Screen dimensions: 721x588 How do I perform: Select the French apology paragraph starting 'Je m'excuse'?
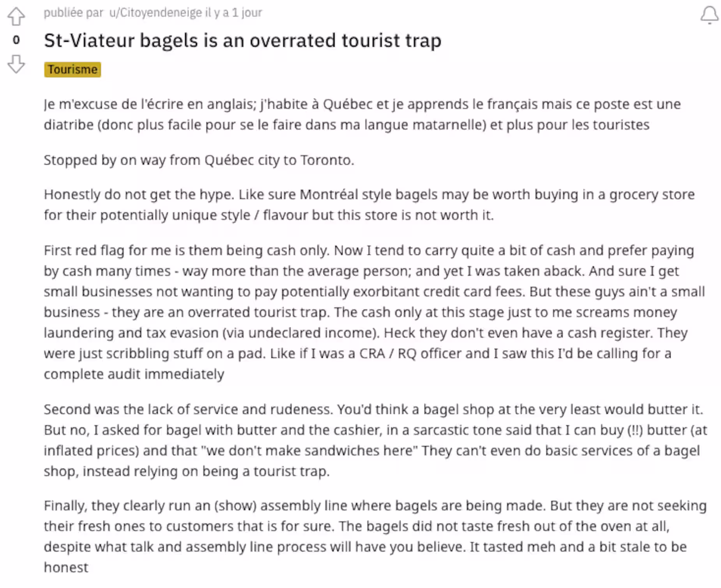[362, 114]
